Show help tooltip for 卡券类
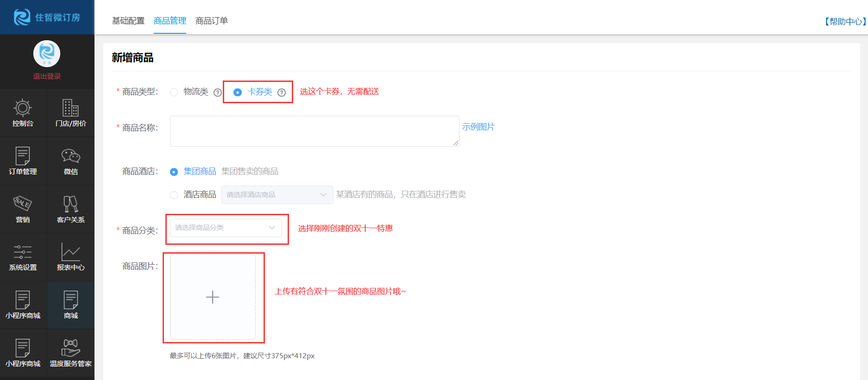The image size is (868, 380). point(282,93)
